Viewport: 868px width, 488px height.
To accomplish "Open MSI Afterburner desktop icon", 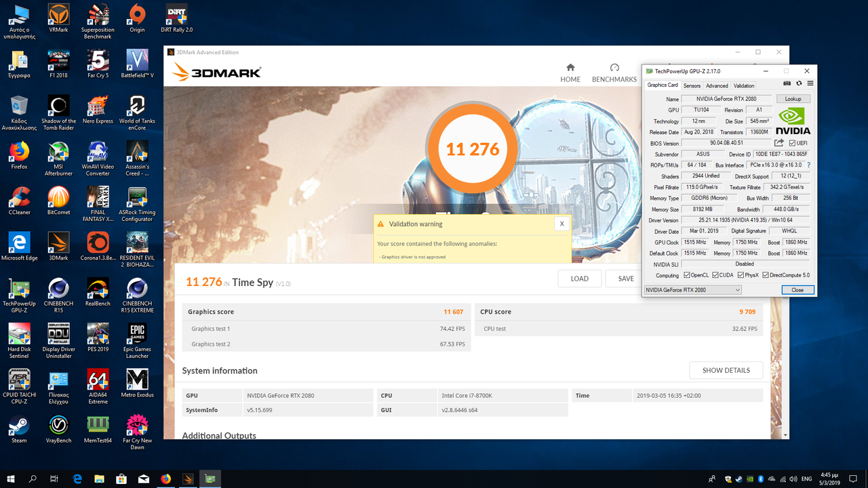I will pos(58,158).
